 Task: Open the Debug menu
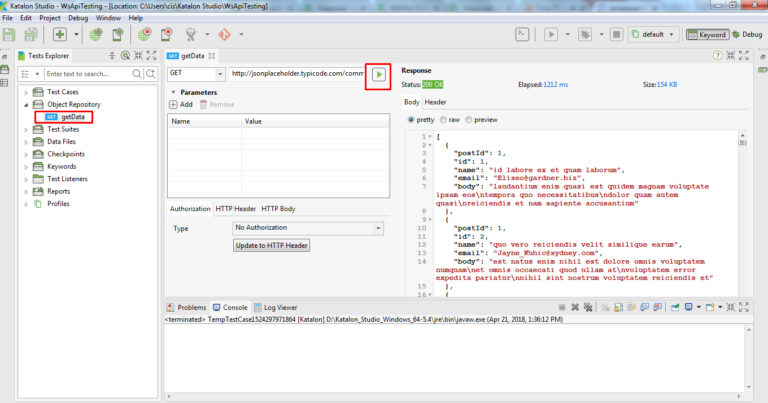coord(78,18)
